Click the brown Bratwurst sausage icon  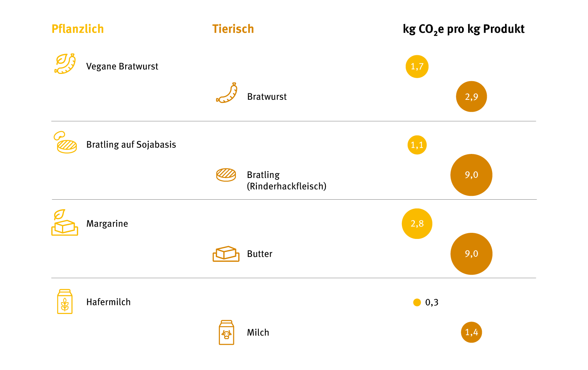coord(227,93)
